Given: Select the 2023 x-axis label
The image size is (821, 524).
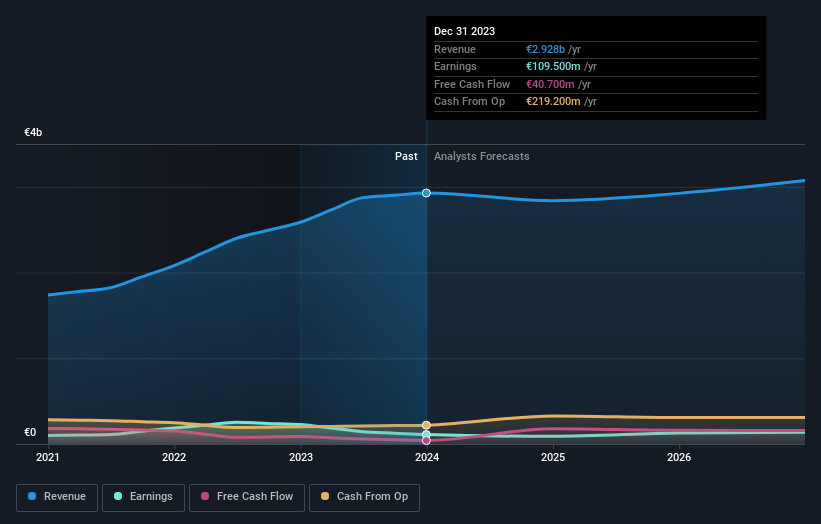Looking at the screenshot, I should [x=301, y=458].
